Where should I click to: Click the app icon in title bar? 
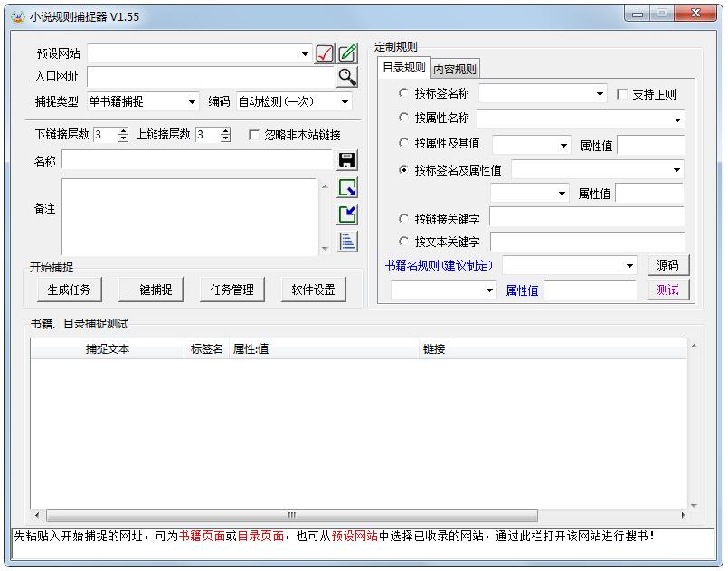click(x=17, y=16)
